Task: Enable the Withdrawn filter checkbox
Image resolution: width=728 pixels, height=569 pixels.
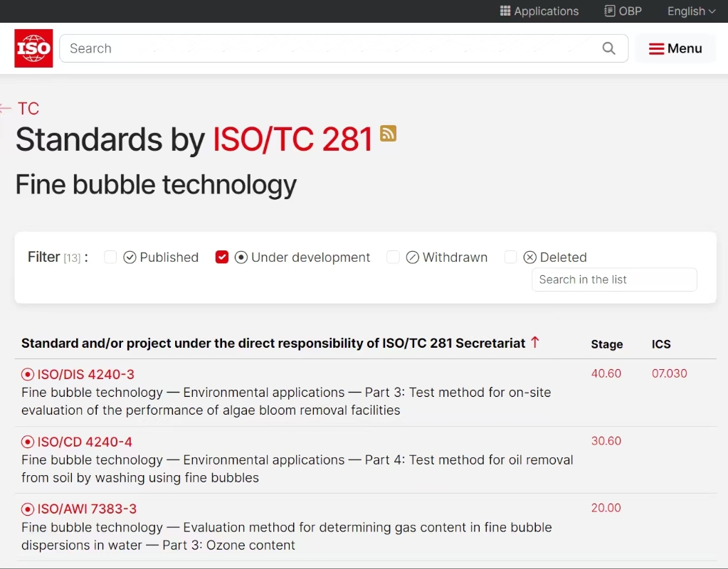Action: (x=393, y=257)
